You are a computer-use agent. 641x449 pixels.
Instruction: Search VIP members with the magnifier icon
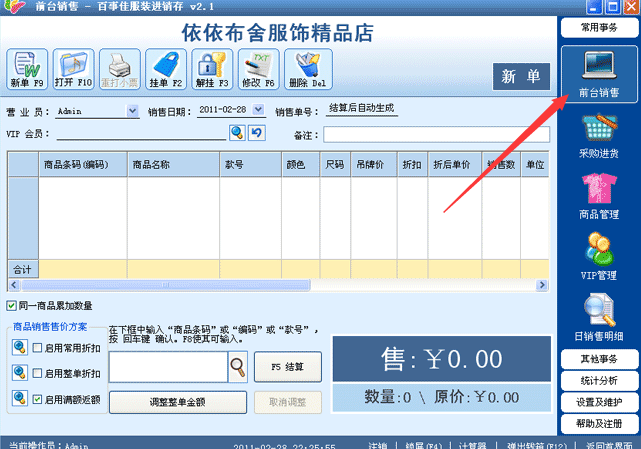tap(237, 133)
